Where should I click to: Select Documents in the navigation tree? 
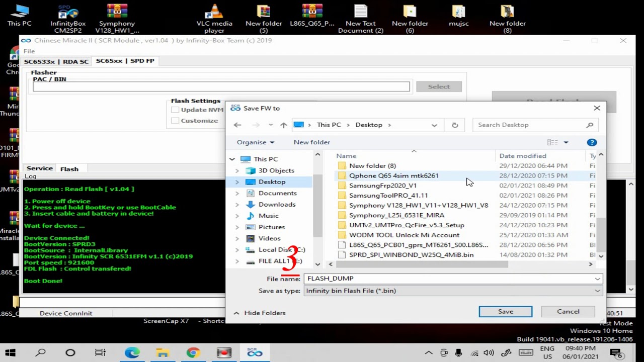277,193
